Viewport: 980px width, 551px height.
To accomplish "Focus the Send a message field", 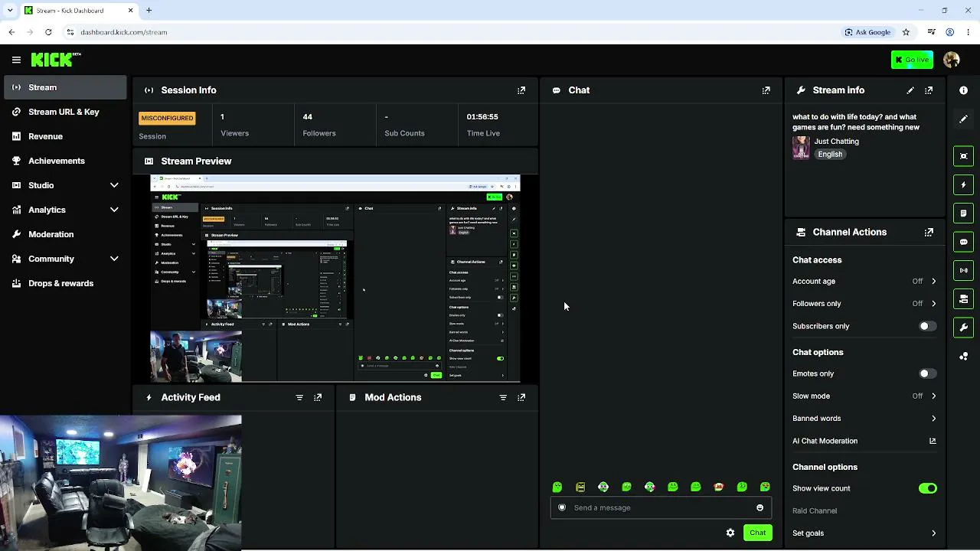I will click(x=660, y=507).
